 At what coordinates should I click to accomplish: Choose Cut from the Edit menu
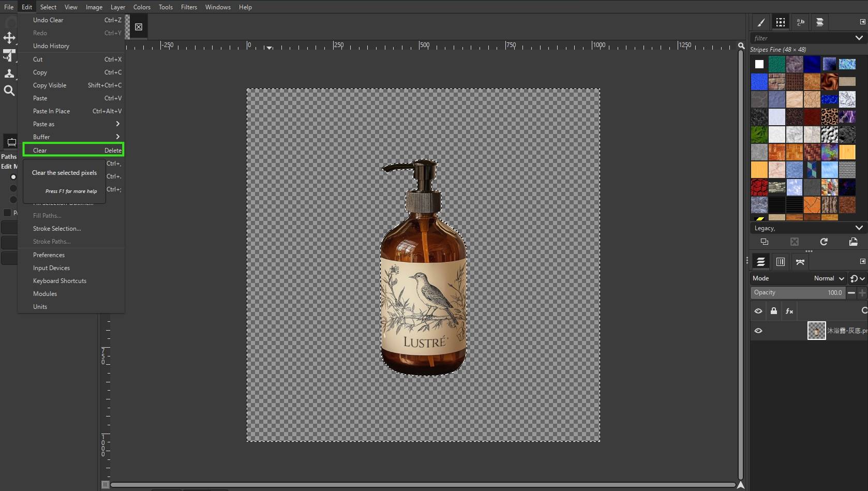[71, 59]
